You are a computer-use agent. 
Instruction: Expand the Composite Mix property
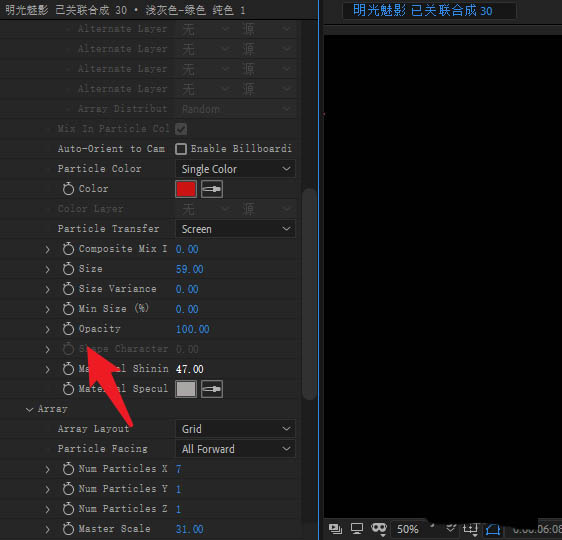[47, 249]
